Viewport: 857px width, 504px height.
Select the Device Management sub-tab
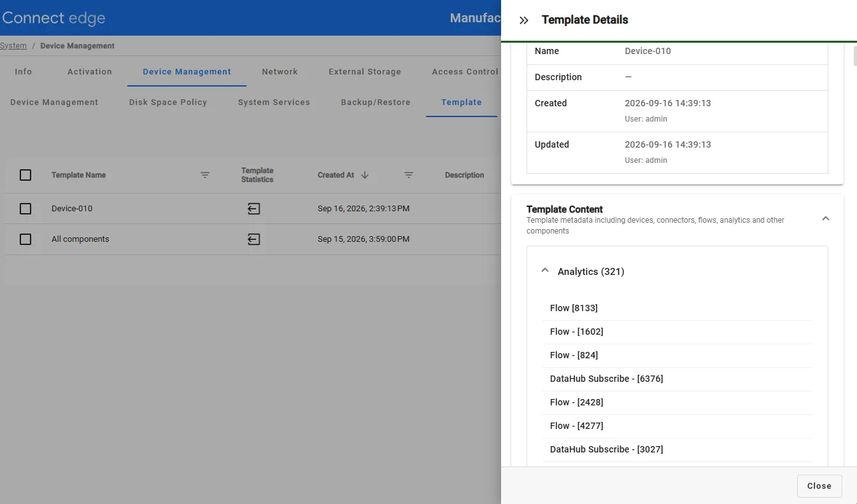[54, 102]
